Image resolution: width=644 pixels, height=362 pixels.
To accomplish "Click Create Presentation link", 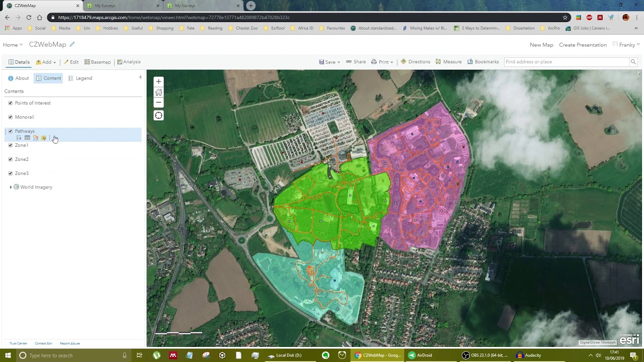I will click(x=583, y=45).
